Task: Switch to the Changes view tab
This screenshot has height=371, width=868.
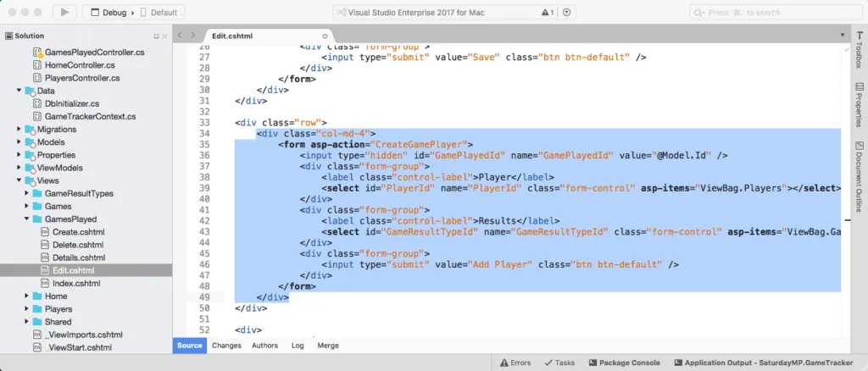Action: 226,346
